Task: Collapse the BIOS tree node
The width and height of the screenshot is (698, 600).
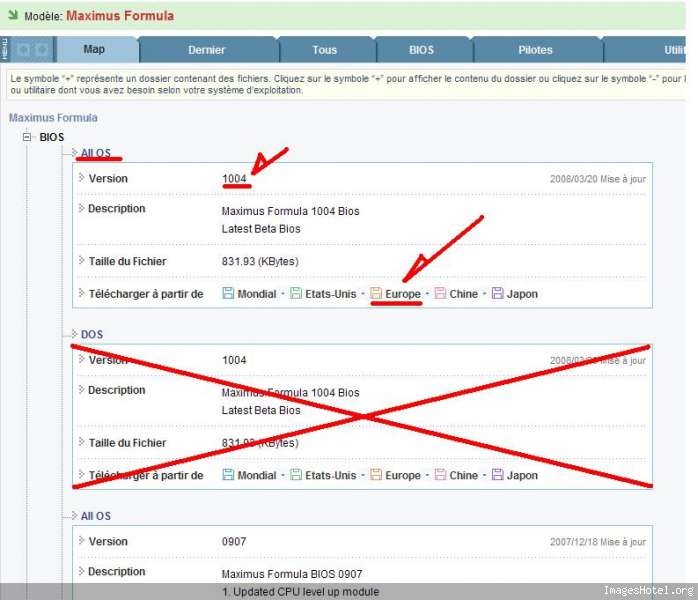Action: click(x=27, y=137)
